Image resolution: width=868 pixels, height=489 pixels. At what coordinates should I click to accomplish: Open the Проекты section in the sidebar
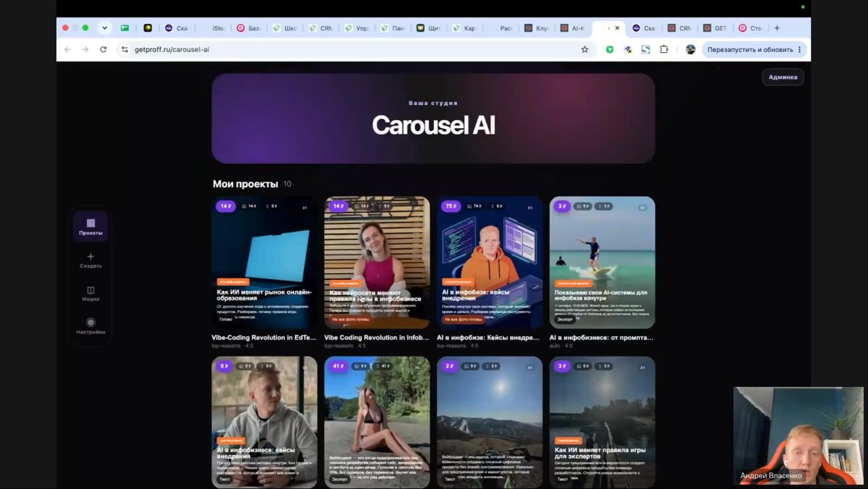tap(90, 226)
